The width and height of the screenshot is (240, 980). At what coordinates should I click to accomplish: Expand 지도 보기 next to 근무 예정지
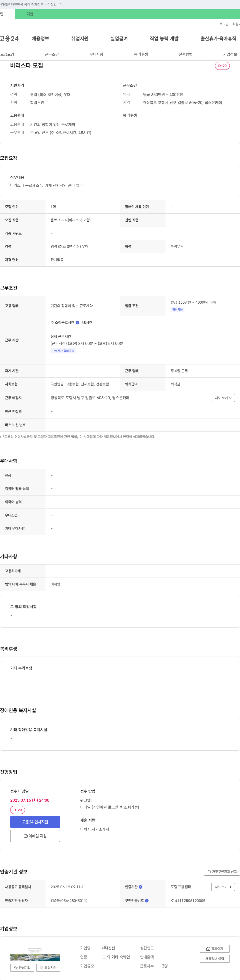pos(223,398)
